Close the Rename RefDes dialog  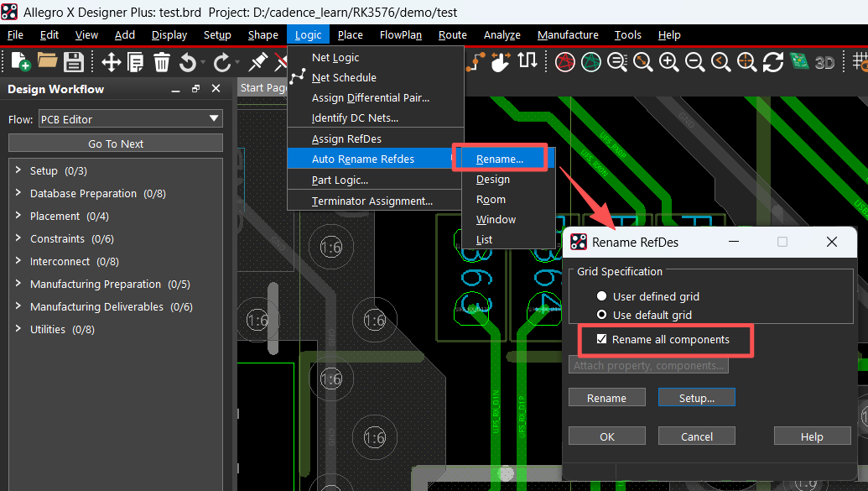click(831, 242)
